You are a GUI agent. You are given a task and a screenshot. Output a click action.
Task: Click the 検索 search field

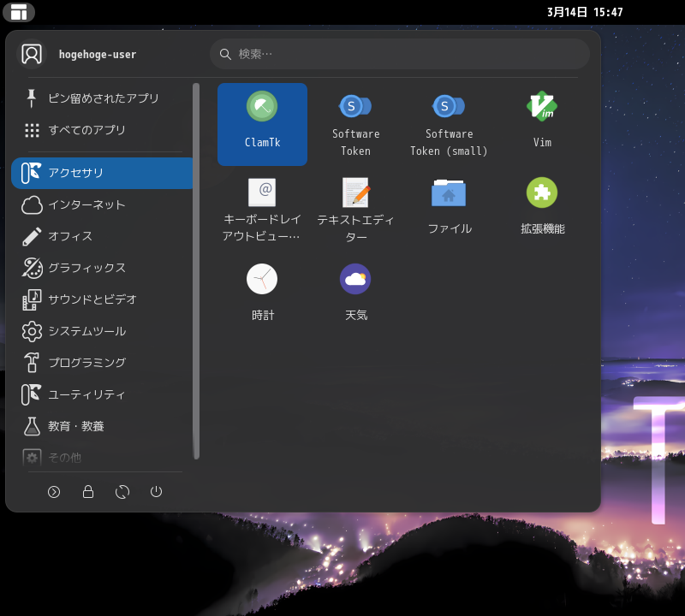coord(399,53)
